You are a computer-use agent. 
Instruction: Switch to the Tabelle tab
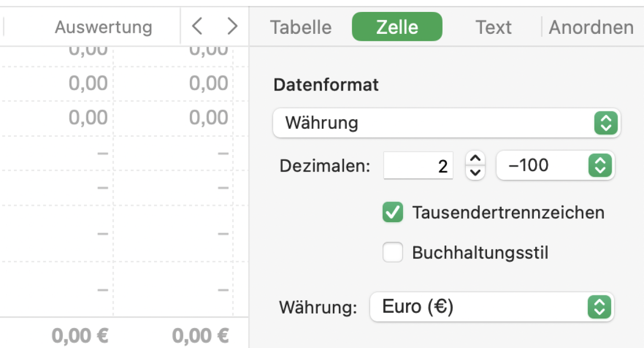301,27
